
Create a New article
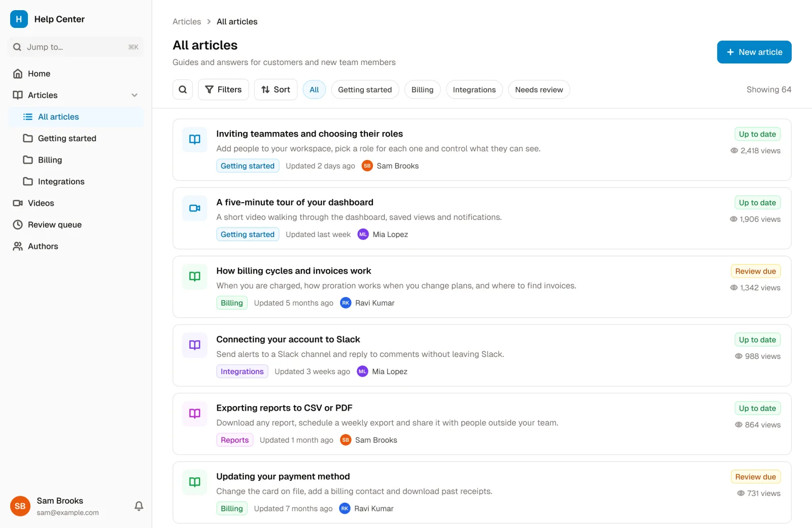point(754,52)
